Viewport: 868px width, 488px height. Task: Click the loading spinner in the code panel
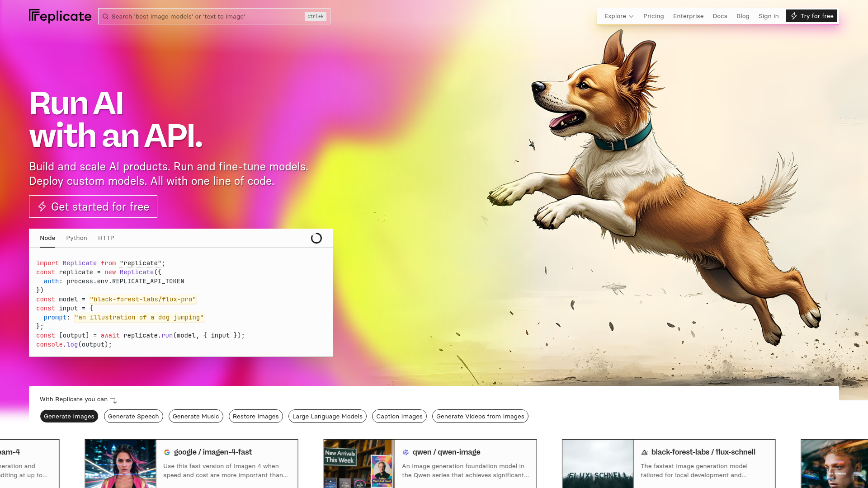click(x=316, y=238)
